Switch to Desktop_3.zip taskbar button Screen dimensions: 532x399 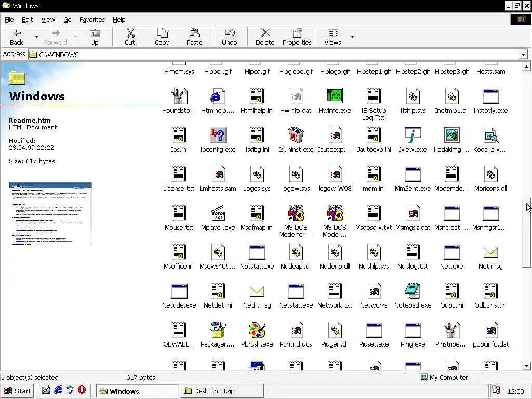(222, 391)
